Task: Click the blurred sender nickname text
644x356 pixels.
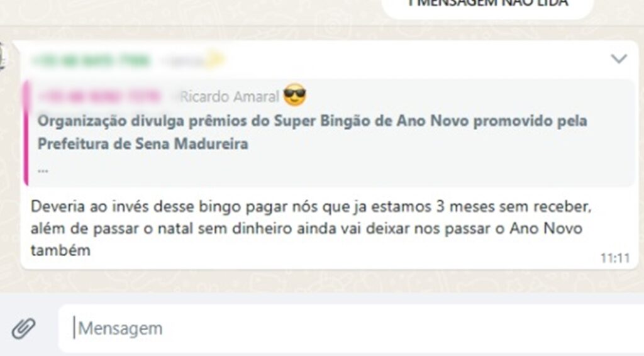Action: point(183,61)
